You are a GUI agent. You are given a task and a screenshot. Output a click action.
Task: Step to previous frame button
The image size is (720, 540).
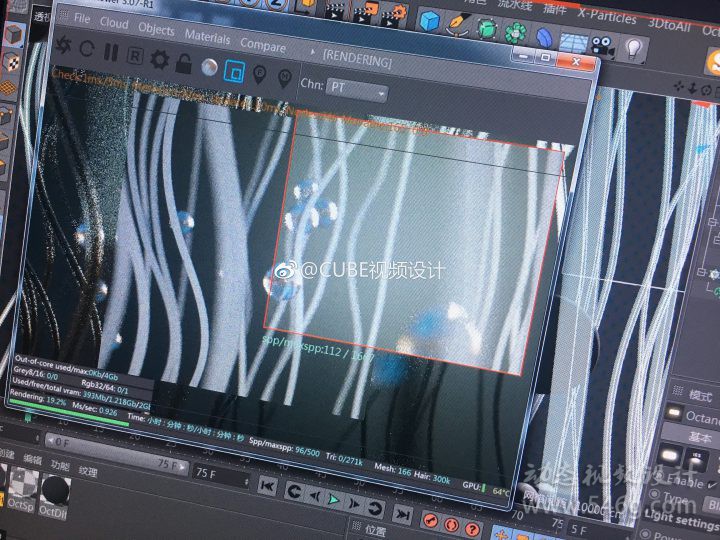315,496
